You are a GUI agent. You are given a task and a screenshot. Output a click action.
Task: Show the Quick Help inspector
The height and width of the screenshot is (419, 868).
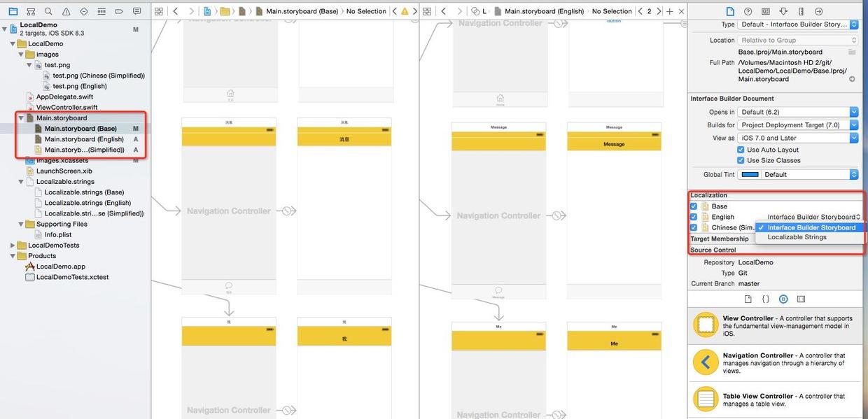coord(748,11)
